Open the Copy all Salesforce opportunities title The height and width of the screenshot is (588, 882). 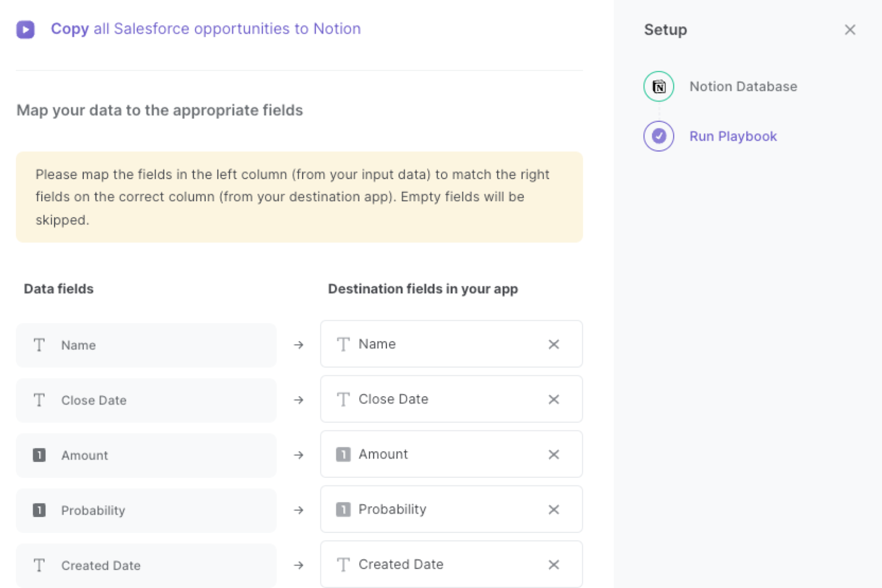[206, 29]
